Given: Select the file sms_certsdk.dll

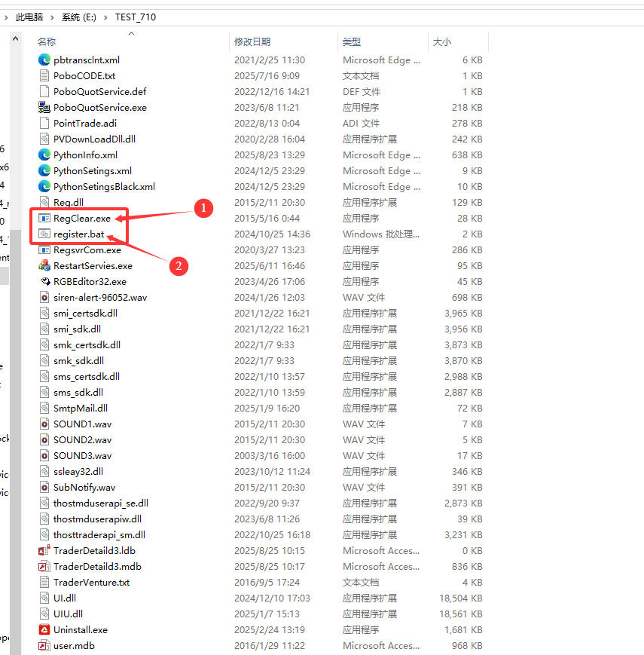Looking at the screenshot, I should point(87,377).
